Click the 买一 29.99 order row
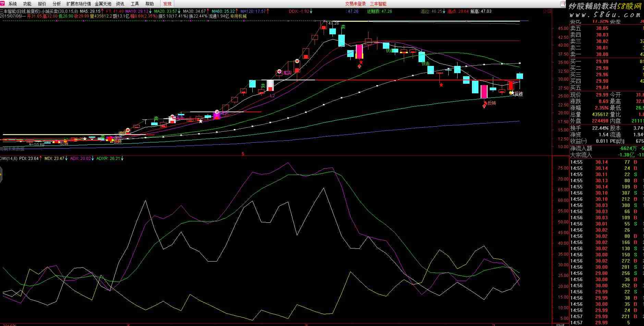Image resolution: width=644 pixels, height=326 pixels. click(607, 62)
